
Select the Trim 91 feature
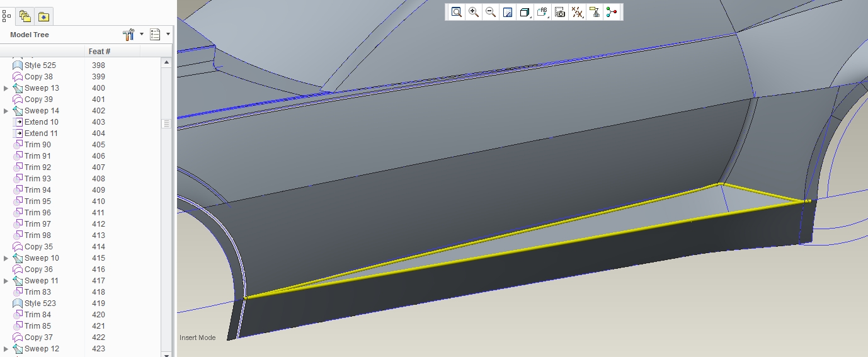38,156
